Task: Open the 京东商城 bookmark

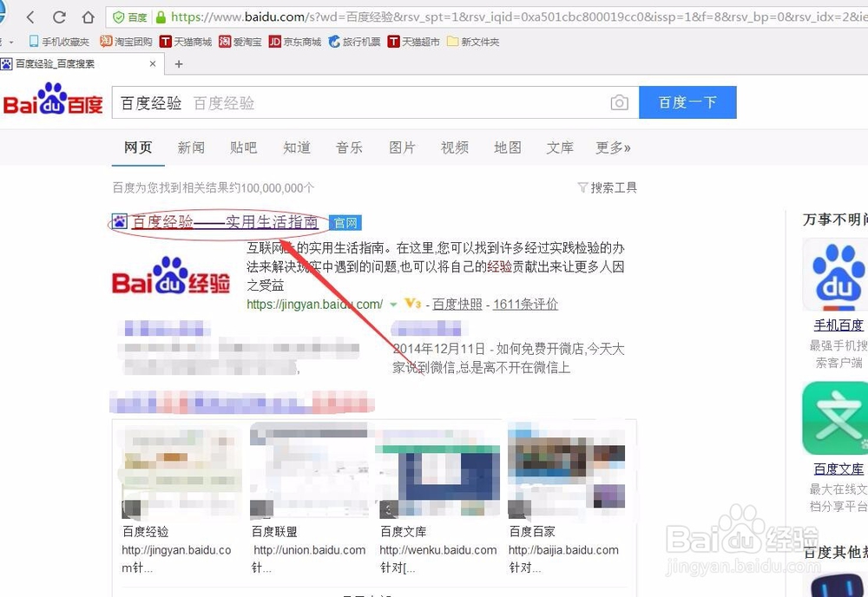Action: coord(295,42)
